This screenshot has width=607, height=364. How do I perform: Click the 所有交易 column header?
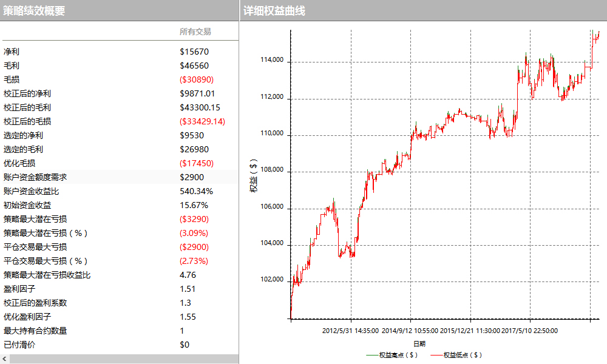pos(195,32)
